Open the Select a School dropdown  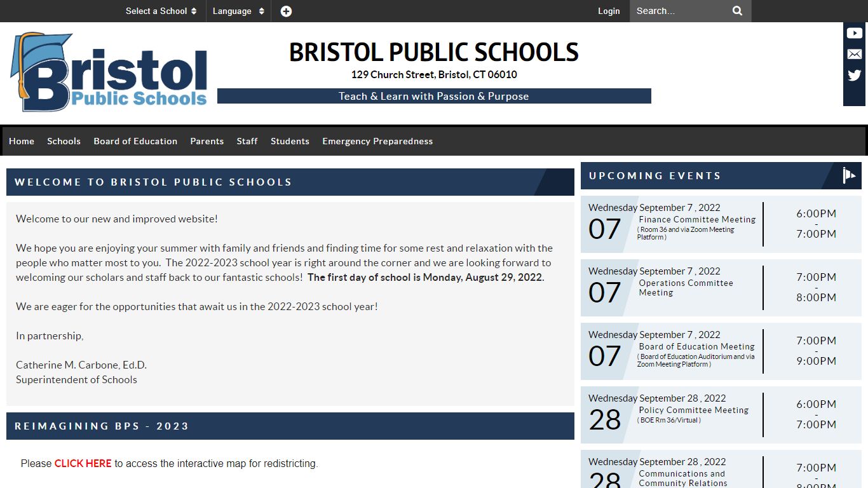[161, 11]
